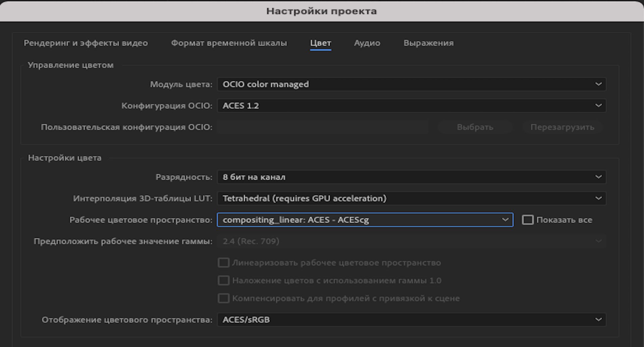Open Отображение цветового пространства dropdown
Viewport: 644px width, 347px height.
pos(411,320)
